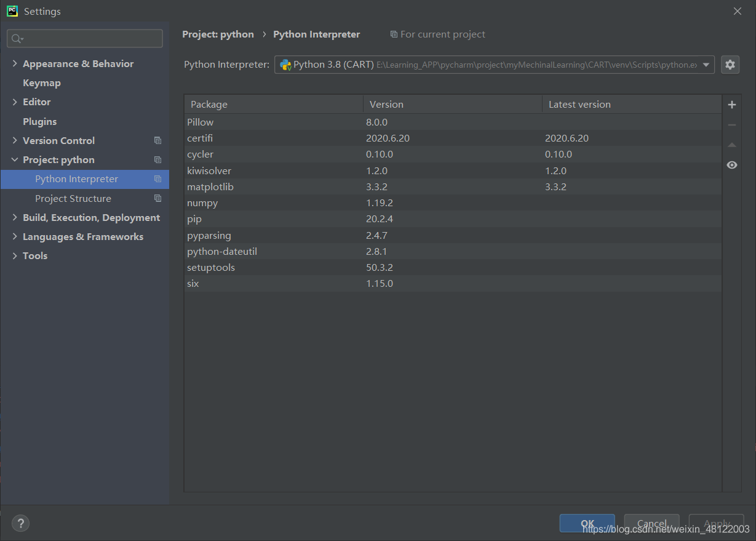Click the copy icon beside Project: python
This screenshot has width=756, height=541.
[157, 160]
